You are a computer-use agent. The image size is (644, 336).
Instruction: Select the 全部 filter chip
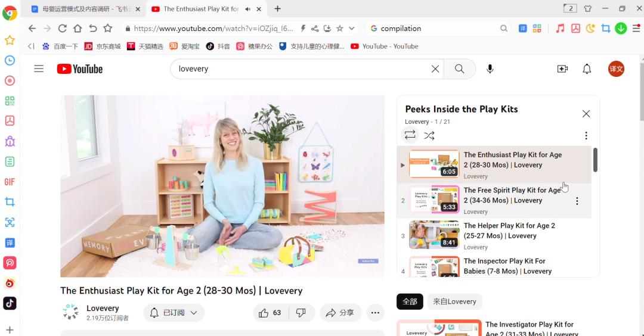click(x=410, y=301)
